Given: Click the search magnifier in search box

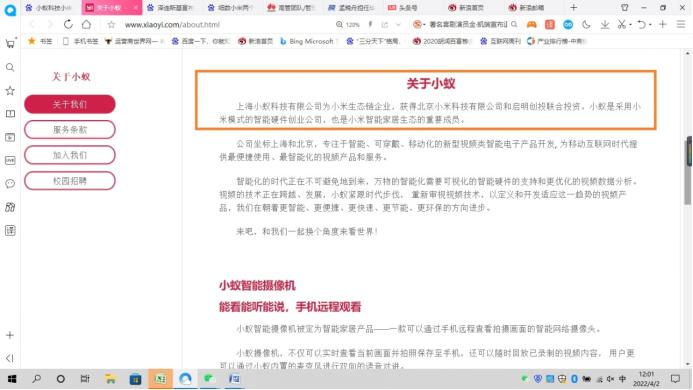Looking at the screenshot, I should pos(514,25).
